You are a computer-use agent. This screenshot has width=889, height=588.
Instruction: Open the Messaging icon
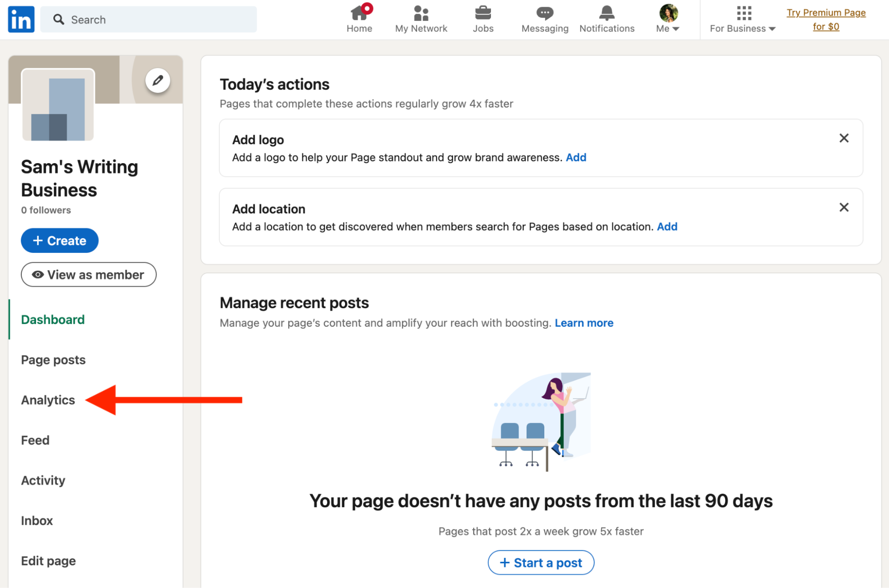click(544, 13)
